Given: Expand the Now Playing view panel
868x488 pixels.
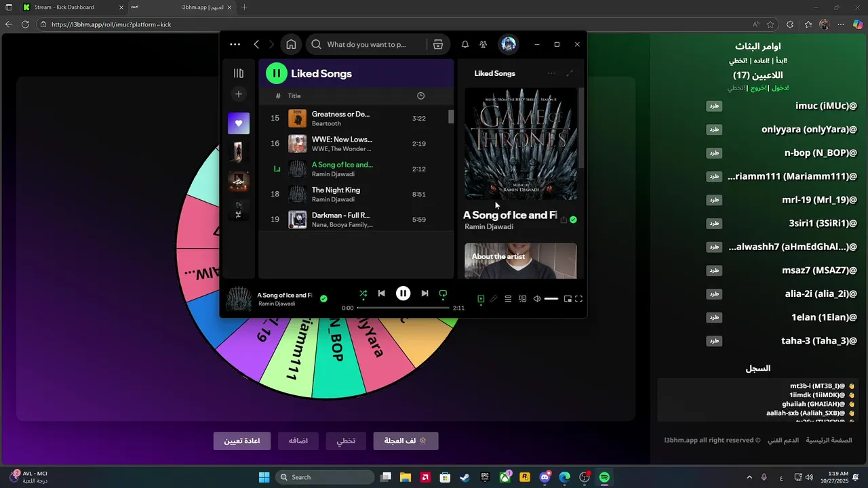Looking at the screenshot, I should [570, 73].
